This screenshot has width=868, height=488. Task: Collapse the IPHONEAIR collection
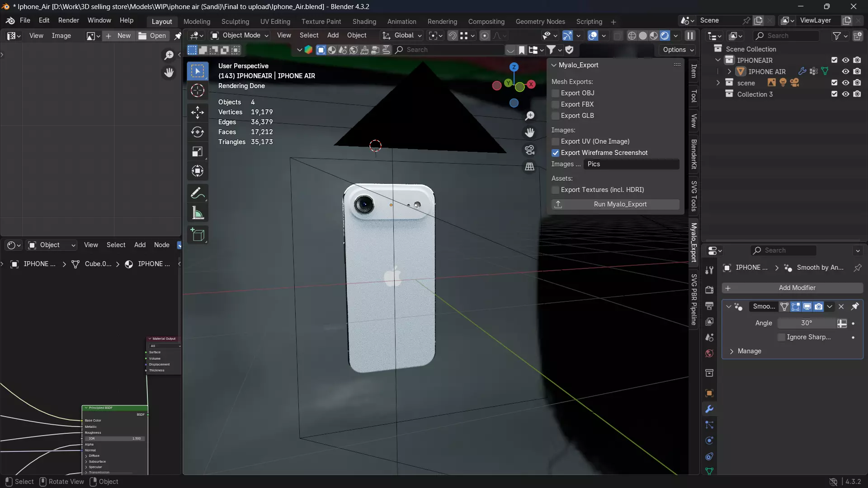(718, 60)
